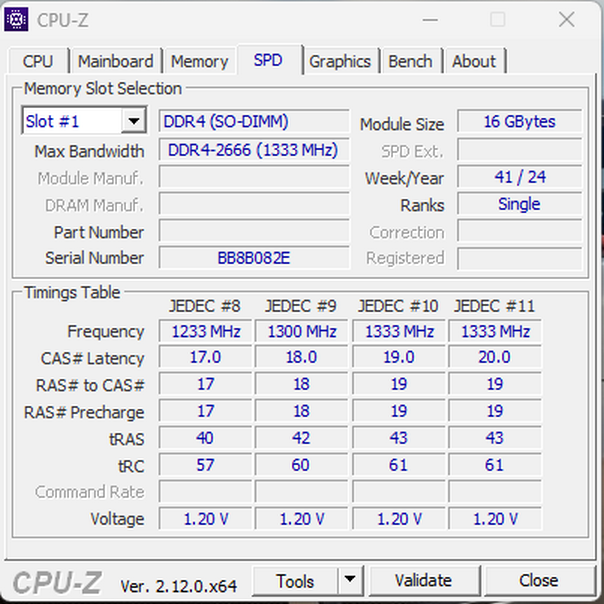The width and height of the screenshot is (604, 604).
Task: Open the About tab
Action: [474, 61]
